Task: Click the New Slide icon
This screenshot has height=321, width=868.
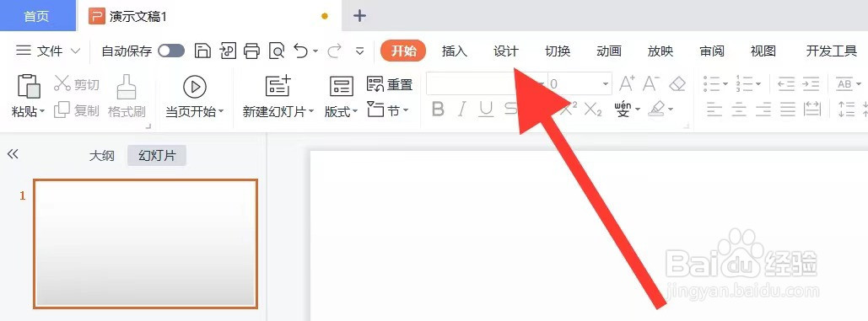Action: (x=278, y=86)
